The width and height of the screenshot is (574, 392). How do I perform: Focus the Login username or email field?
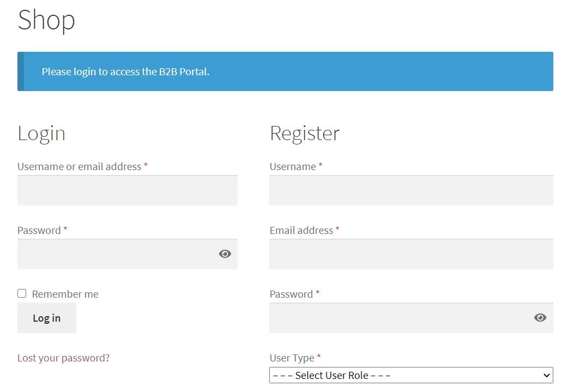127,191
